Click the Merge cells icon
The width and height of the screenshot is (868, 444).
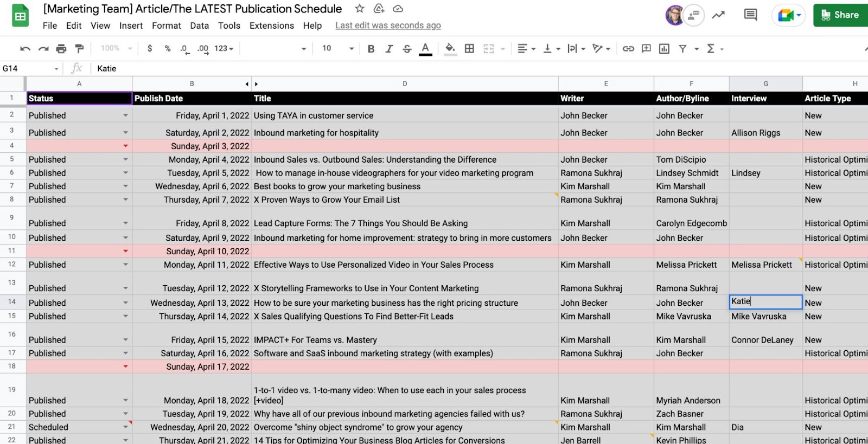click(x=489, y=49)
